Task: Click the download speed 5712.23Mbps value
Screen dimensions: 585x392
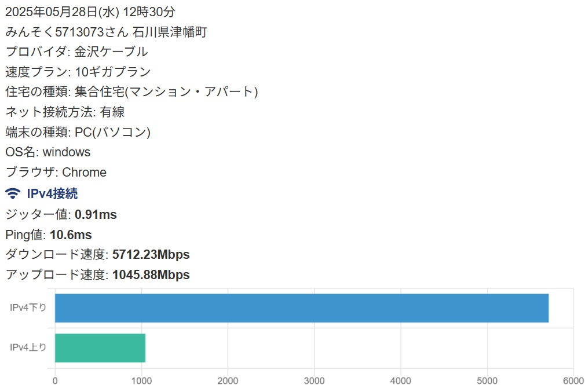Action: (151, 255)
